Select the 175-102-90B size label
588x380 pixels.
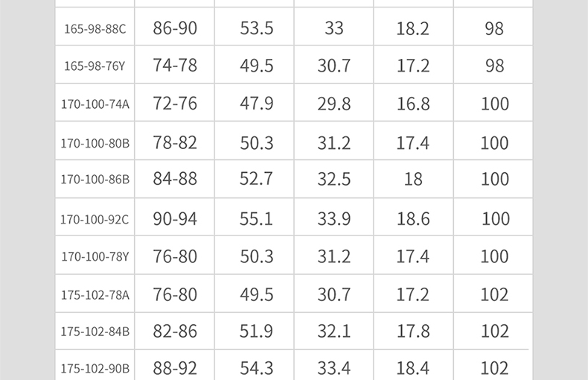tap(95, 368)
